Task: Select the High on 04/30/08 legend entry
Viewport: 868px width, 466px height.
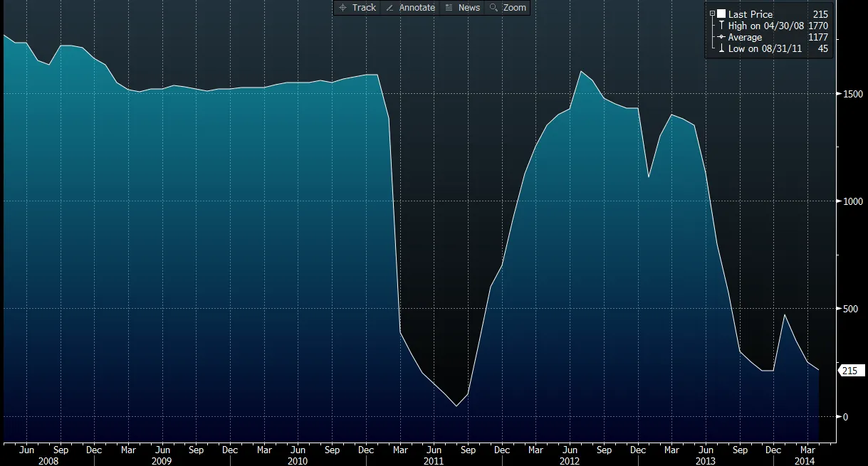Action: click(768, 26)
